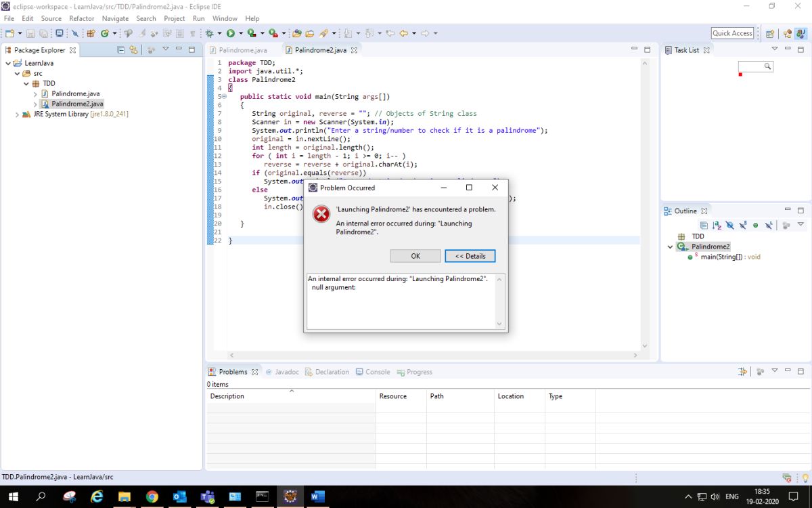Image resolution: width=812 pixels, height=508 pixels.
Task: Click the Debug bug icon in the toolbar
Action: [x=210, y=33]
